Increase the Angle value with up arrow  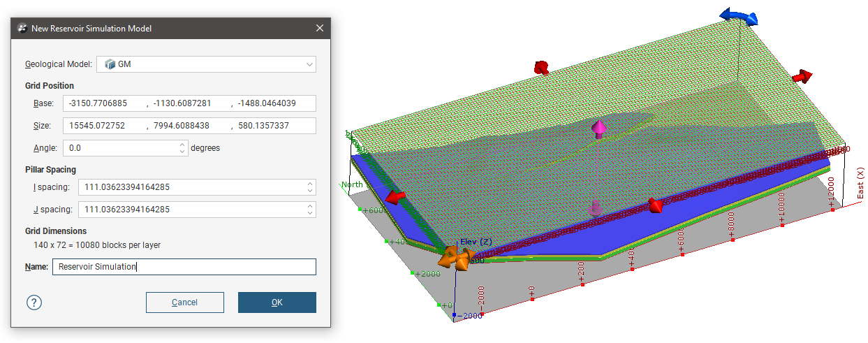[x=183, y=145]
